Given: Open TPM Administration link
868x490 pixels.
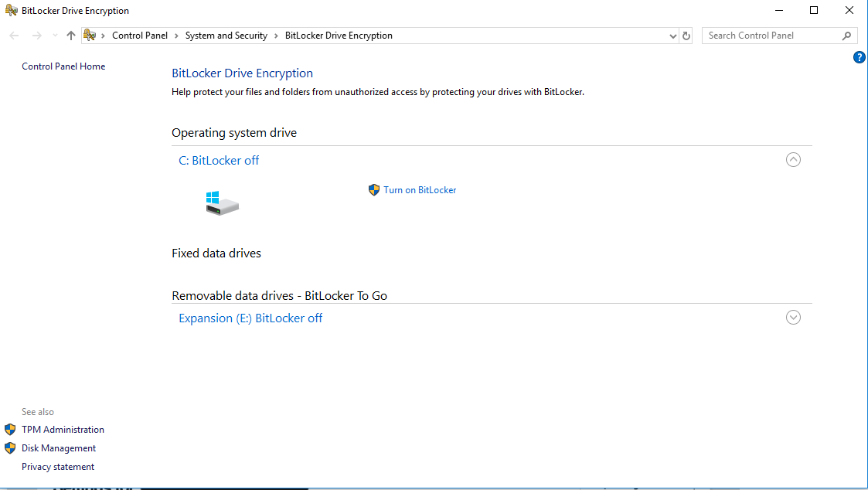Looking at the screenshot, I should tap(63, 430).
